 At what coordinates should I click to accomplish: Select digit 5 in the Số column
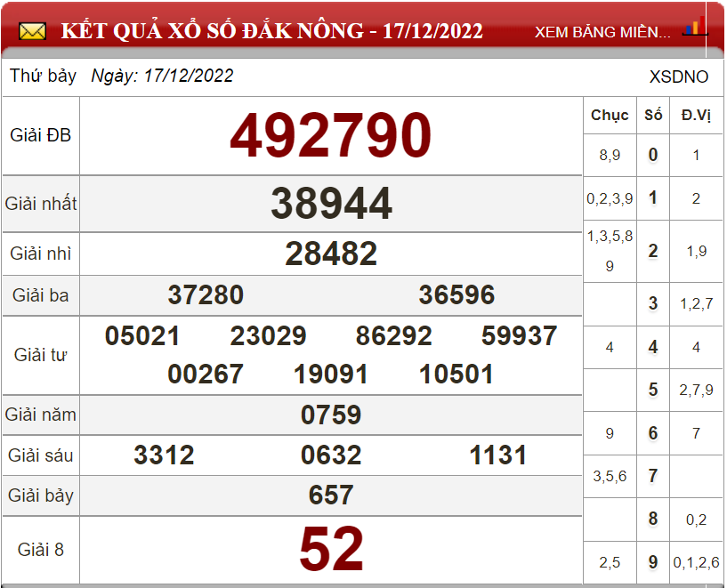[653, 390]
